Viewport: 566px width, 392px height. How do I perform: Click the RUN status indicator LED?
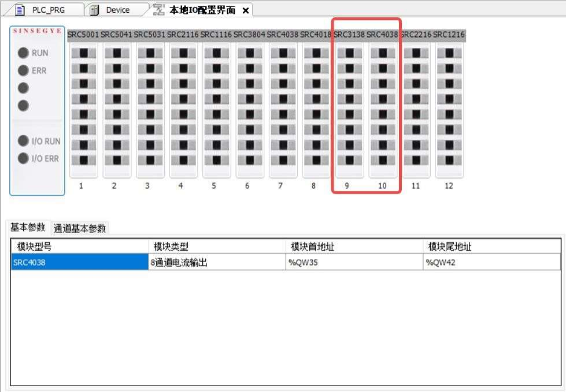(24, 53)
